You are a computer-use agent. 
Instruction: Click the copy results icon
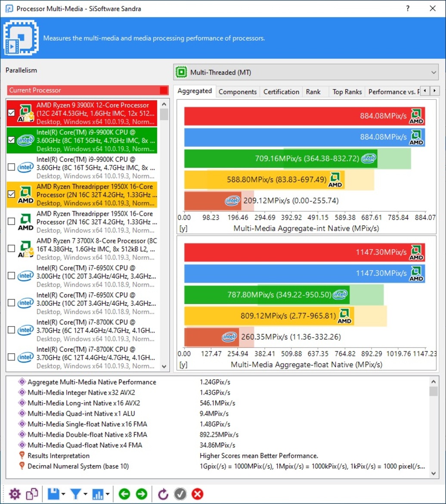click(x=32, y=494)
